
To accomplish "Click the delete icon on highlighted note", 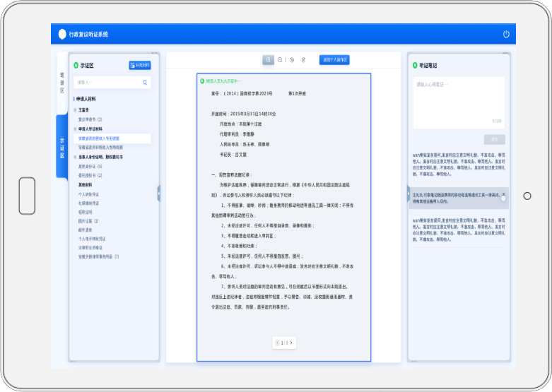I will 503,198.
